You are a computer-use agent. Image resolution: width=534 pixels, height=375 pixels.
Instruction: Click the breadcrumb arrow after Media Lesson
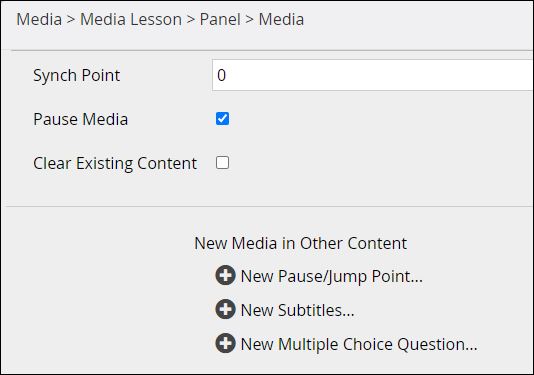[191, 19]
